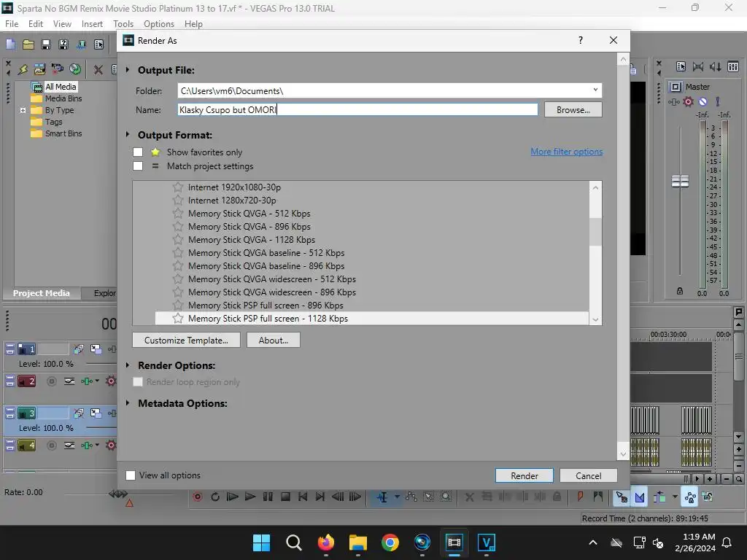Click Go to End transport button
The width and height of the screenshot is (747, 560).
click(320, 497)
